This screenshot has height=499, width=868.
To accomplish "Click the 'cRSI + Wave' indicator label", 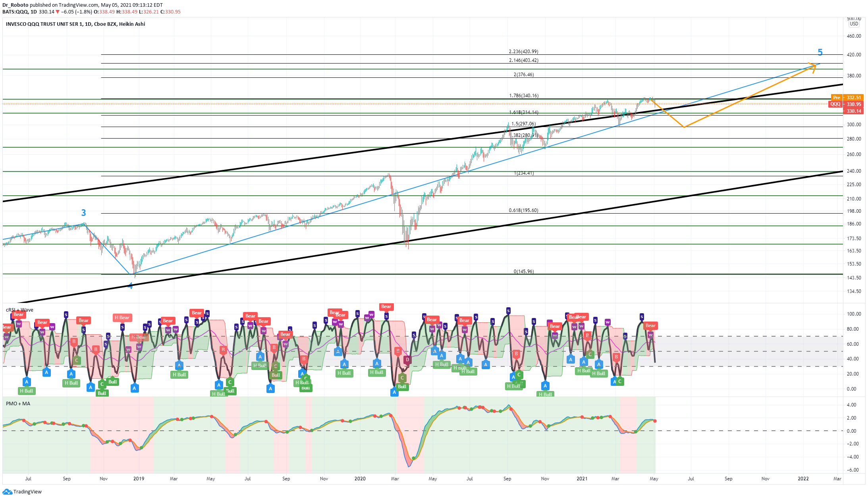I will [19, 310].
